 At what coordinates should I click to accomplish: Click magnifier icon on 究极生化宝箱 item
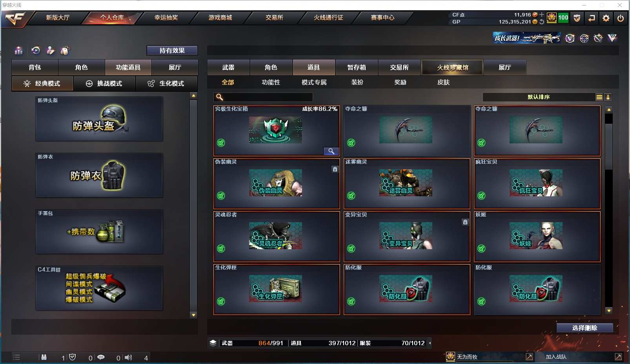pos(331,151)
